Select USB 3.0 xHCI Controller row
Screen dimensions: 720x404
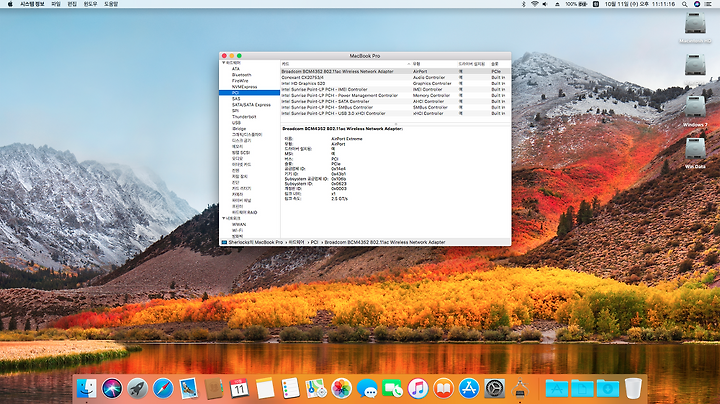tap(395, 113)
